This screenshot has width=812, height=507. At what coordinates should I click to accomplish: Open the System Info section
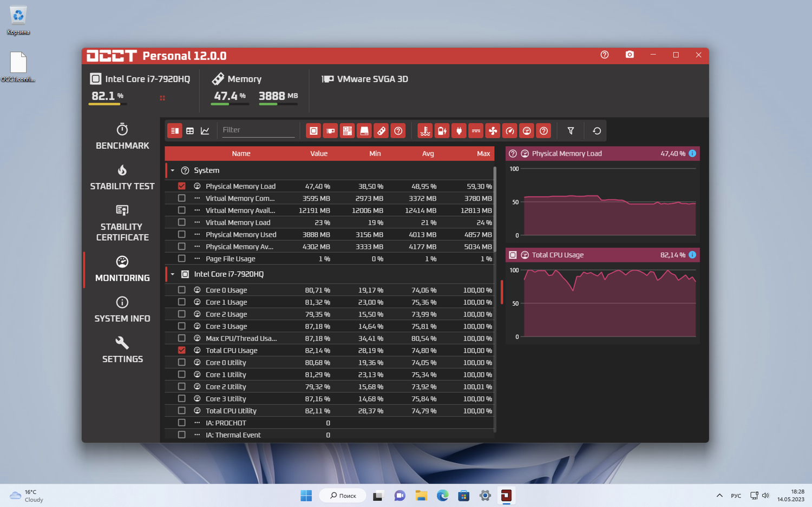[122, 310]
